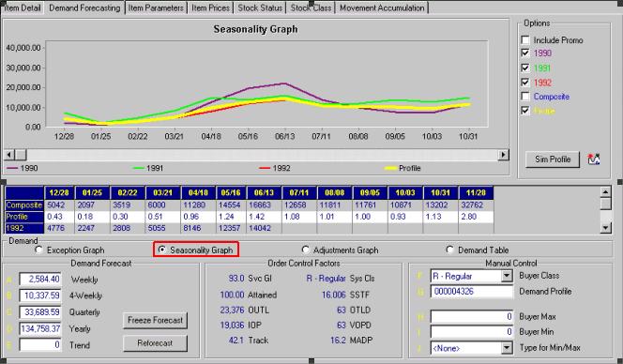Open the Movement Accumulation tab
Screen dimensions: 623x364
tap(382, 8)
